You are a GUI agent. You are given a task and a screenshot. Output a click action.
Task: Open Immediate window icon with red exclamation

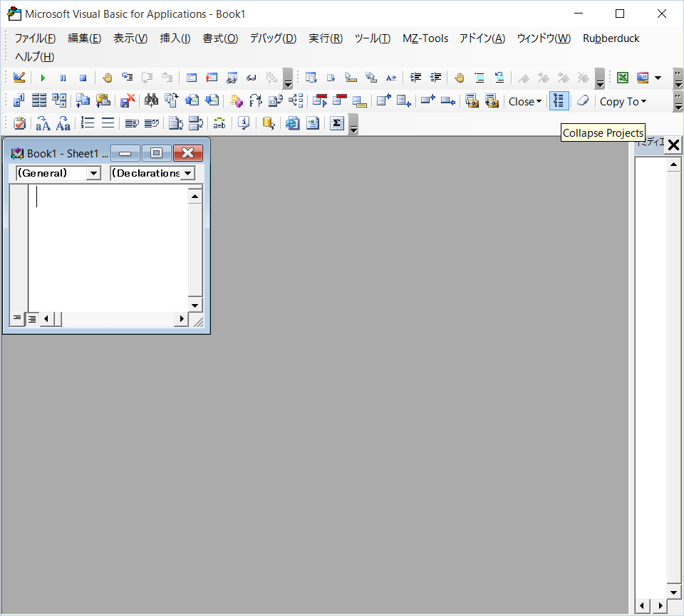[212, 78]
